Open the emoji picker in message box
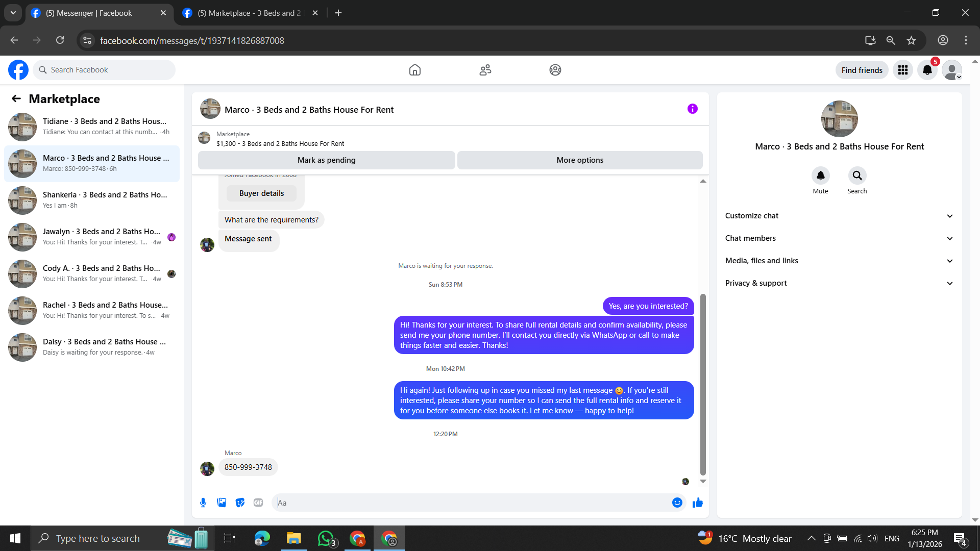 (x=677, y=503)
